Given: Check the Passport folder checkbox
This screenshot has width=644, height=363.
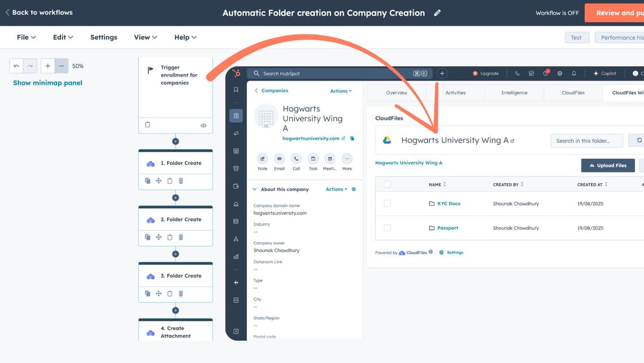Looking at the screenshot, I should [x=388, y=228].
